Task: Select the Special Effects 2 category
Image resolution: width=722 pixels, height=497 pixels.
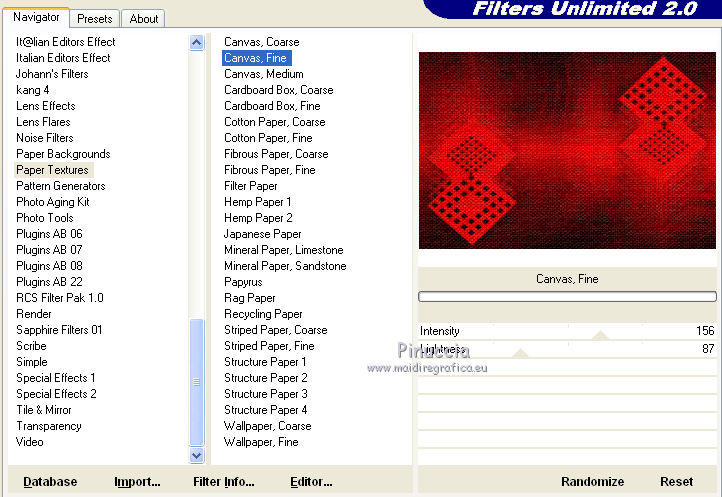Action: pyautogui.click(x=56, y=394)
